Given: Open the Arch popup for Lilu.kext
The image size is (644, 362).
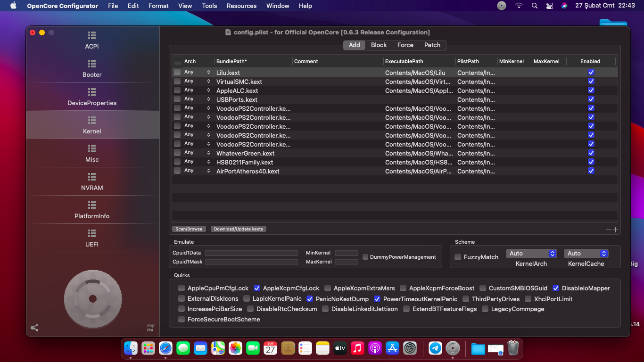Looking at the screenshot, I should point(198,72).
